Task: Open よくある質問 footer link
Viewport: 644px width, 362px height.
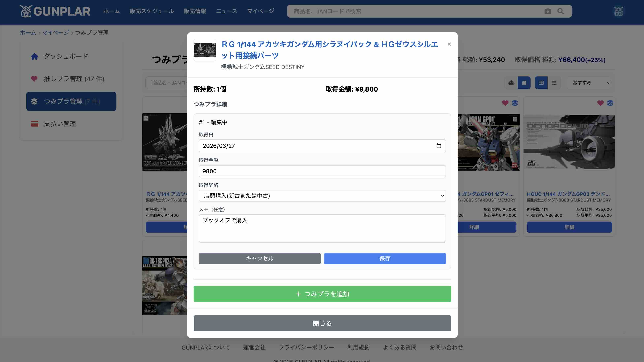Action: coord(399,348)
